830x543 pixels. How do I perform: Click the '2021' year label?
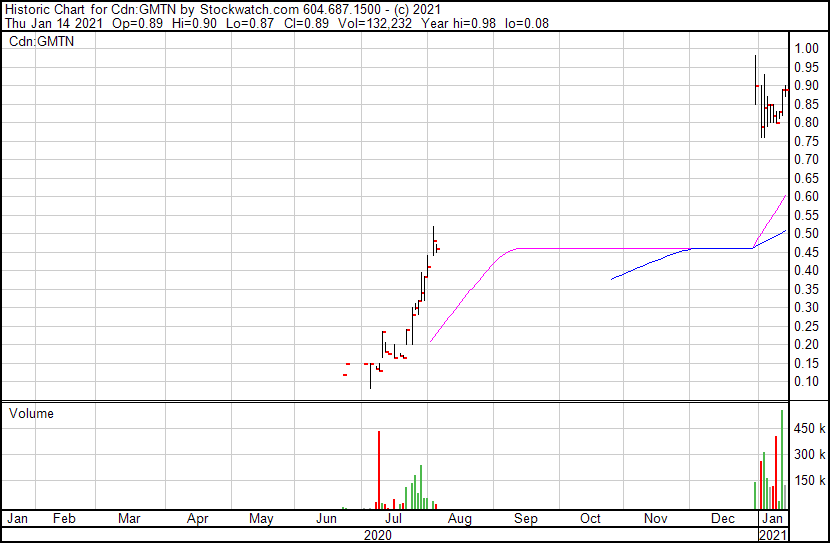pos(773,535)
